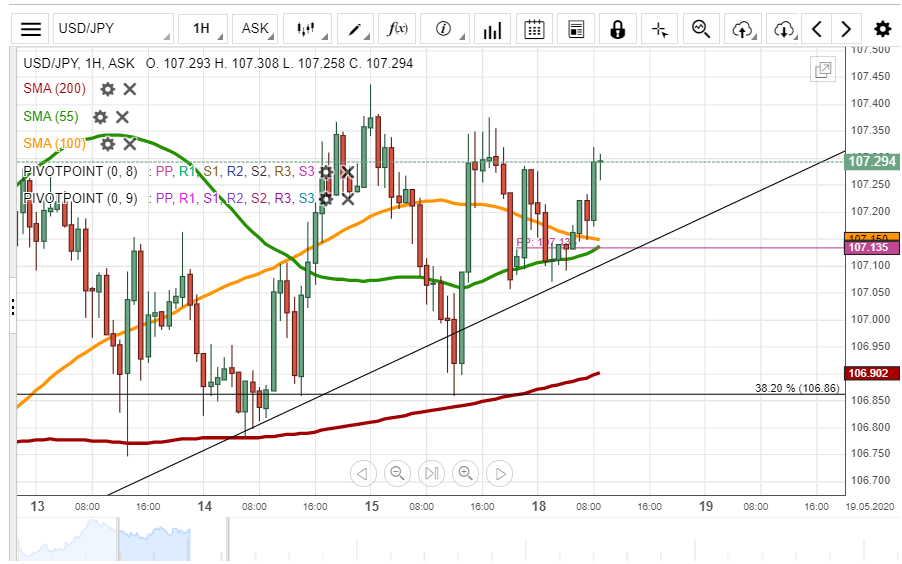Image resolution: width=902 pixels, height=564 pixels.
Task: Toggle the chart lock icon
Action: (618, 29)
